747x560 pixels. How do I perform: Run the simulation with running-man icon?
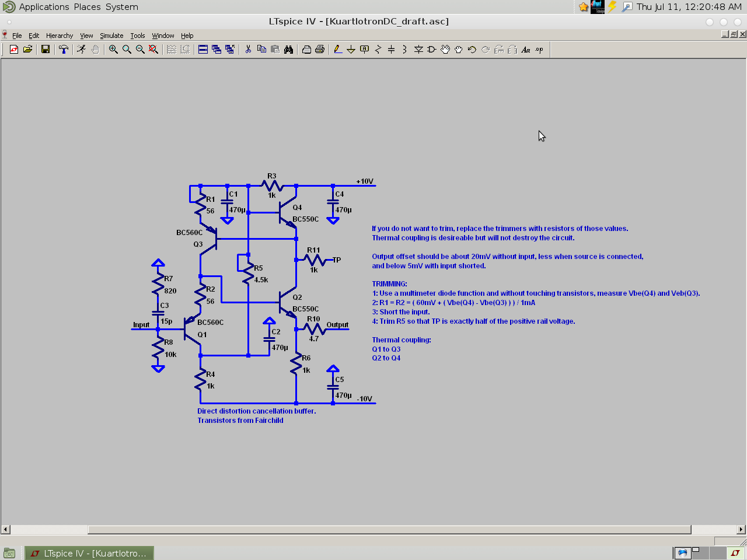[x=82, y=50]
